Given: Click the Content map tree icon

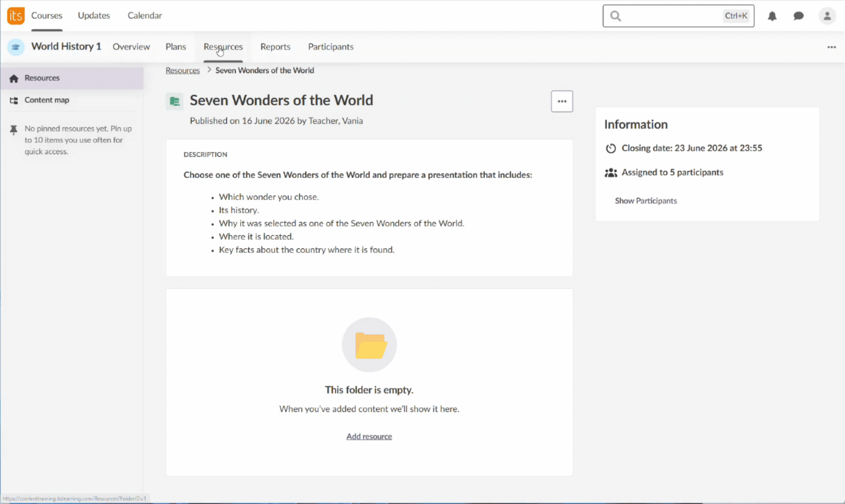Looking at the screenshot, I should 14,100.
